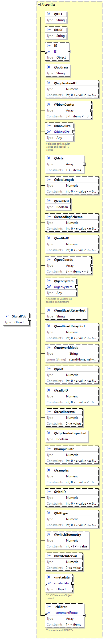106x644 pixels.
Task: Collapse the Properties group box
Action: pos(39,5)
